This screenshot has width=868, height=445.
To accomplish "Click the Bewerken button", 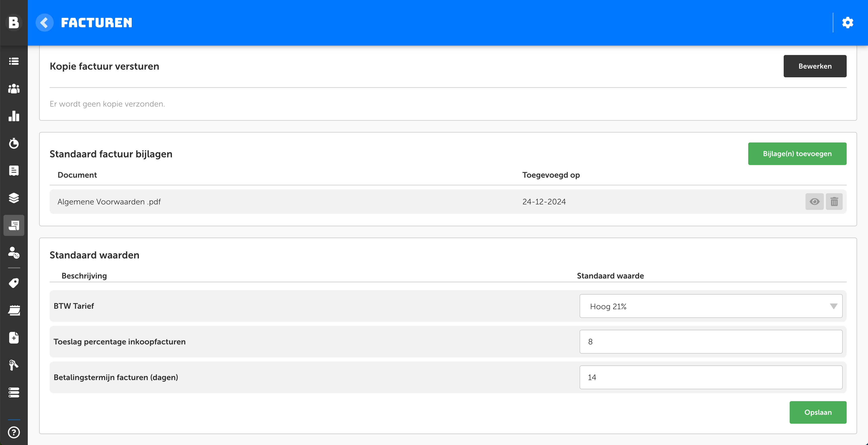I will click(x=815, y=66).
